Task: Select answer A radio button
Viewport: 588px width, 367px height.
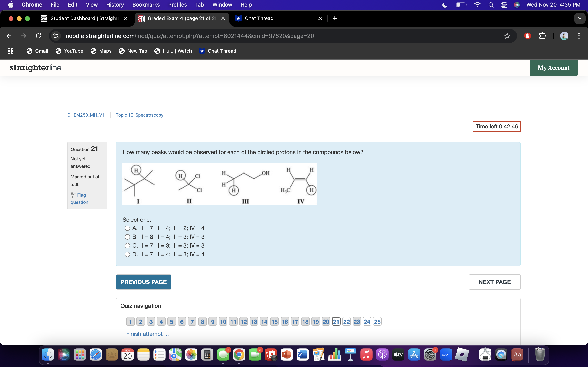Action: point(127,228)
